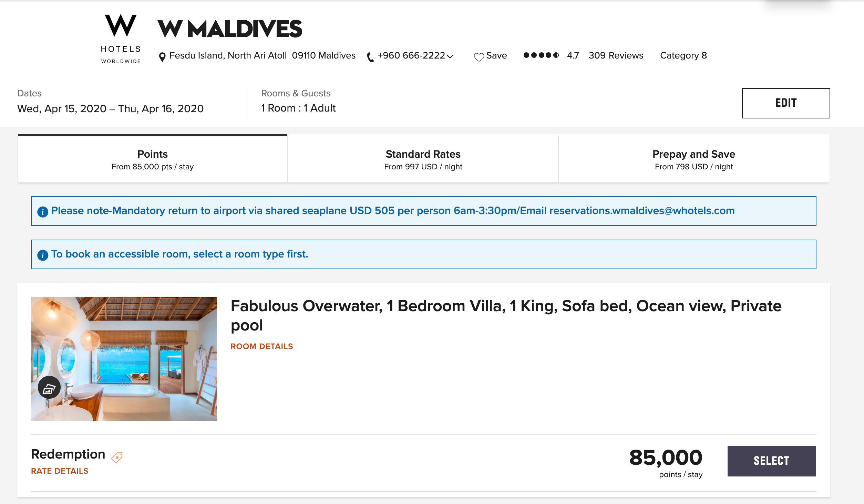Click the heart Save icon
This screenshot has height=504, width=864.
[x=479, y=57]
